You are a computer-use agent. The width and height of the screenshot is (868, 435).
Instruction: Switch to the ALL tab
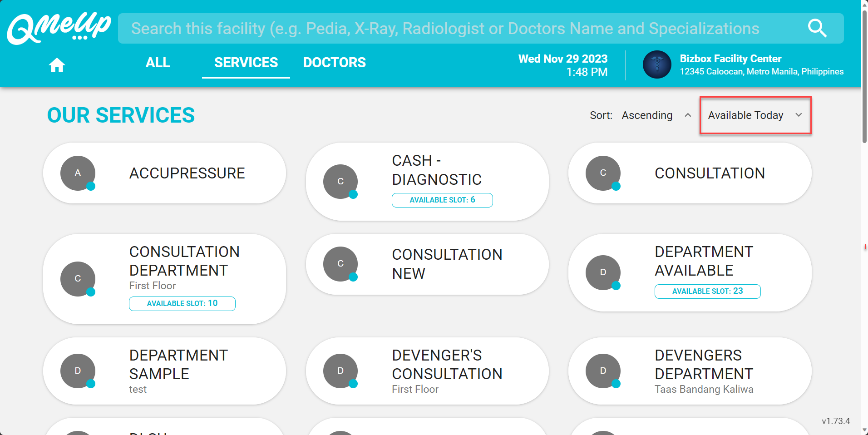click(x=158, y=62)
